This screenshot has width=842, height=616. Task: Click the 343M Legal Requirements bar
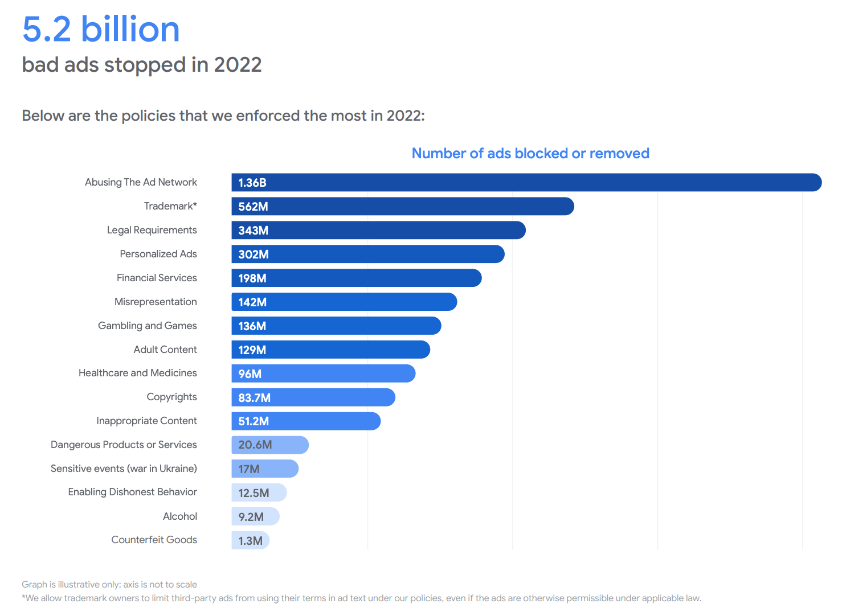pyautogui.click(x=378, y=230)
